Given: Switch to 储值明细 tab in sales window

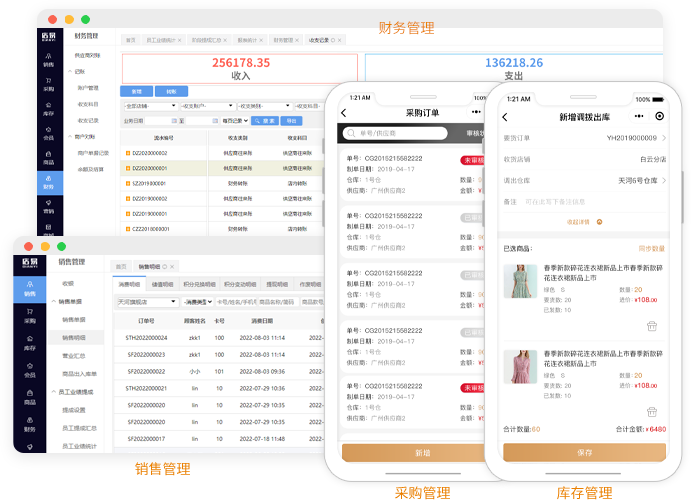Looking at the screenshot, I should tap(163, 285).
